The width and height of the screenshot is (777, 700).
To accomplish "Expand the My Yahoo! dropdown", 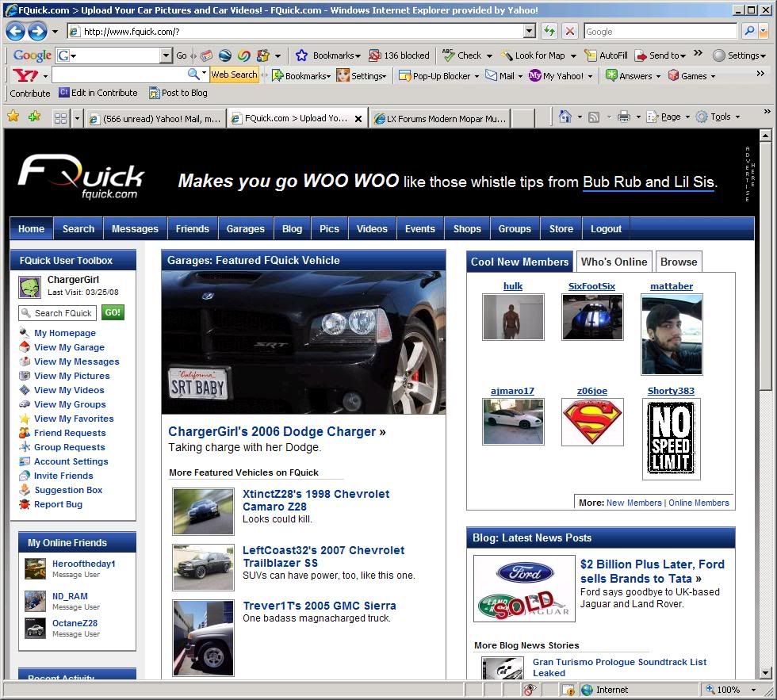I will click(x=590, y=76).
